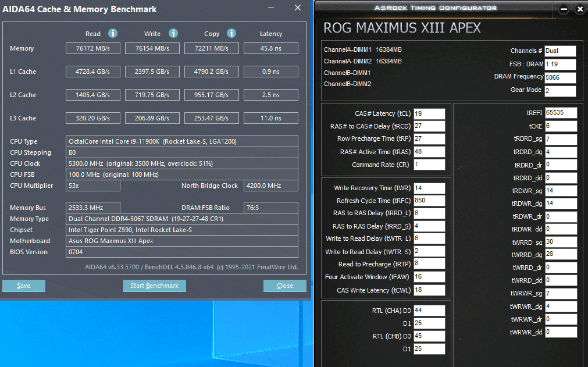This screenshot has width=588, height=367.
Task: Click ChannelA-DIMM1 16384MB entry
Action: point(362,49)
